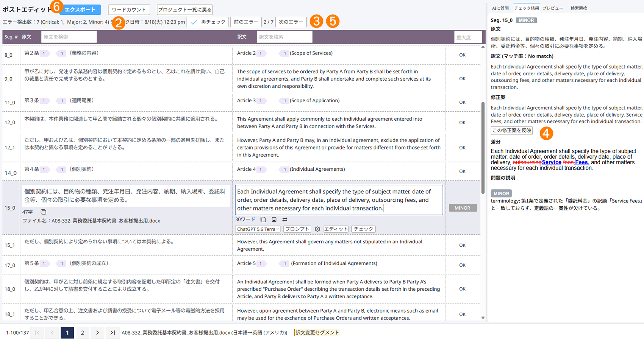Click the tag 1 chip after 第2条
Screen dimensions: 644x341
pyautogui.click(x=45, y=53)
